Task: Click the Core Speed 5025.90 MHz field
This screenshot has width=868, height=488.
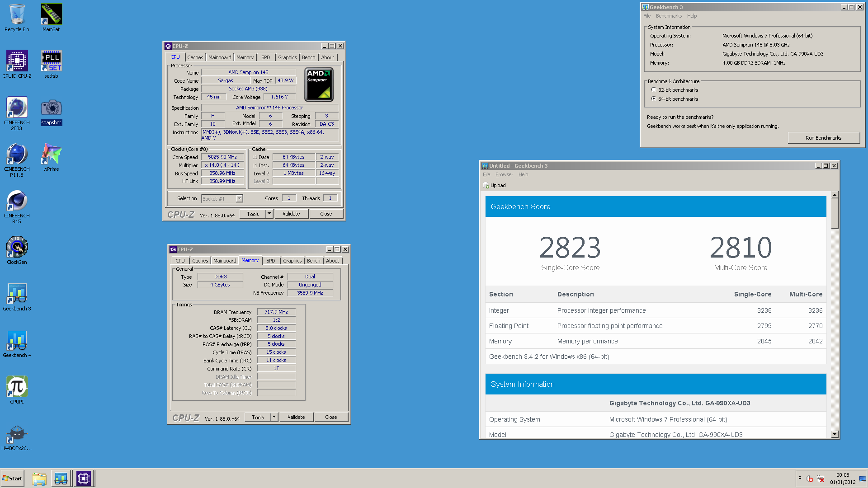Action: coord(222,157)
